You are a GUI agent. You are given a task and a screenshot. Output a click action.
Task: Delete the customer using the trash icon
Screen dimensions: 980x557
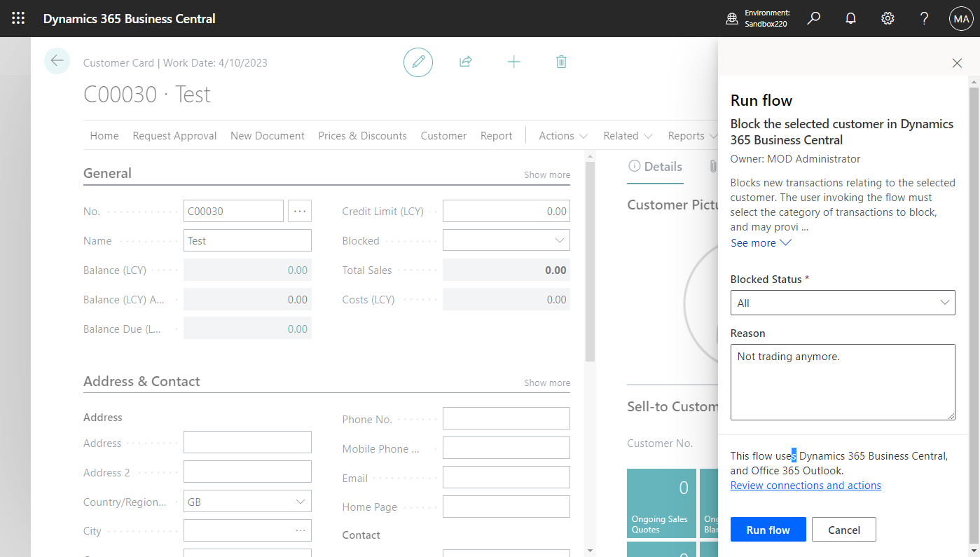pyautogui.click(x=561, y=62)
